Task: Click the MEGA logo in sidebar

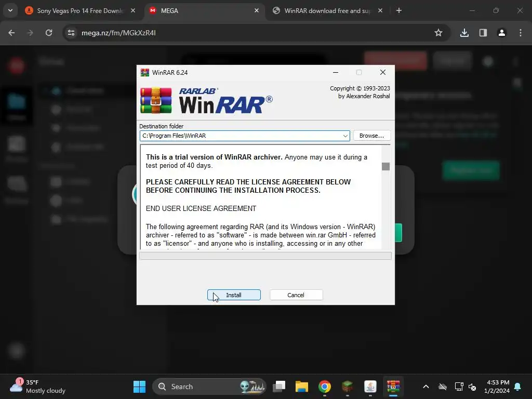Action: tap(16, 65)
